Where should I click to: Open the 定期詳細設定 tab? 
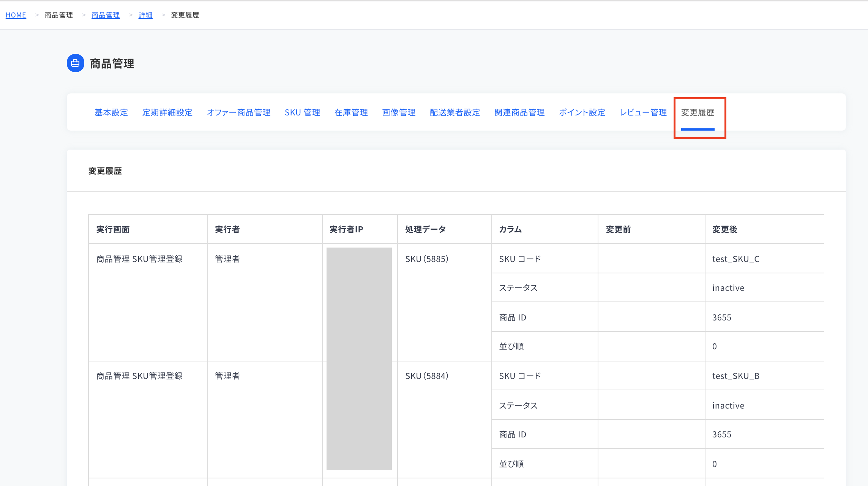[167, 112]
